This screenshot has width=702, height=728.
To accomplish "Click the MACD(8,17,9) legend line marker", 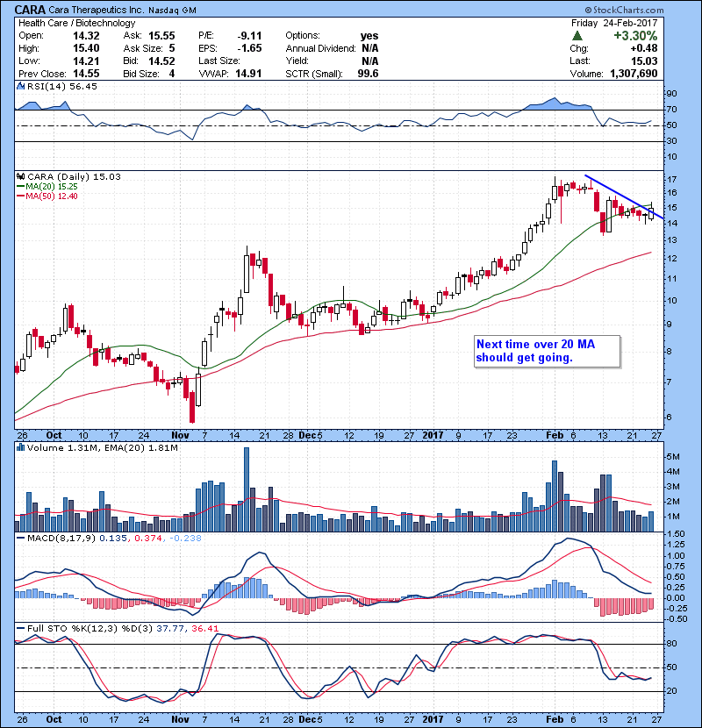I will coord(20,539).
